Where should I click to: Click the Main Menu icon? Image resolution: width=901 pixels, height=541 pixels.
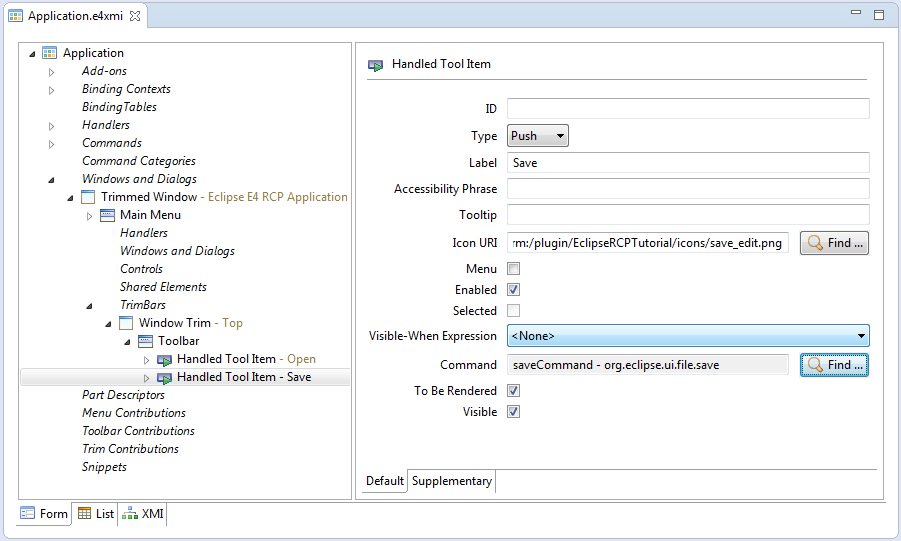pyautogui.click(x=107, y=215)
